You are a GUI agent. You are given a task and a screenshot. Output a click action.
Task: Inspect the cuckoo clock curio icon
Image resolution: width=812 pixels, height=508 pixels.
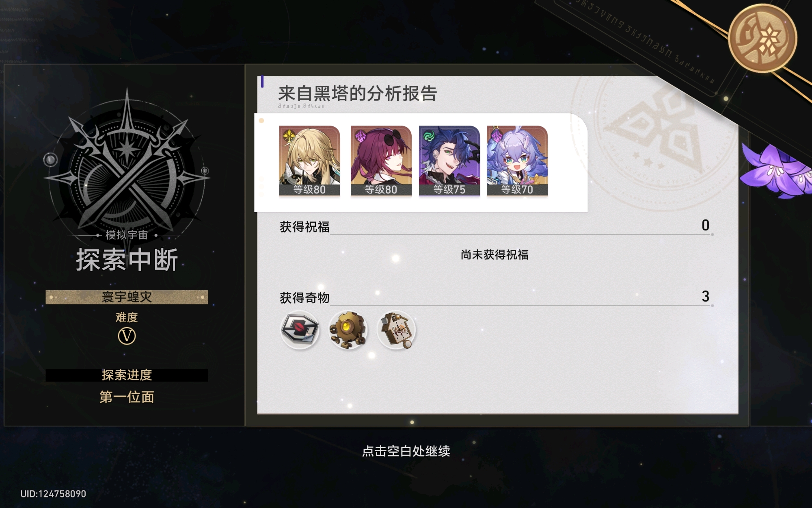[x=396, y=330]
